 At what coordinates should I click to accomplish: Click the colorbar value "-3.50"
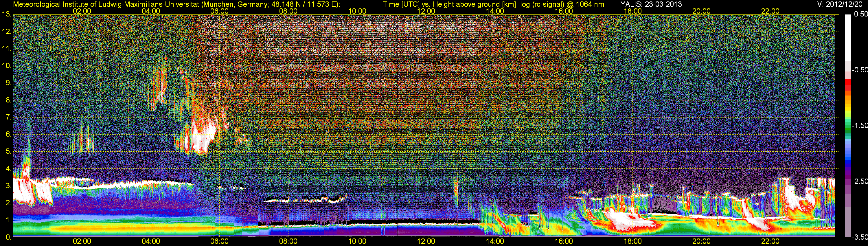(x=860, y=237)
